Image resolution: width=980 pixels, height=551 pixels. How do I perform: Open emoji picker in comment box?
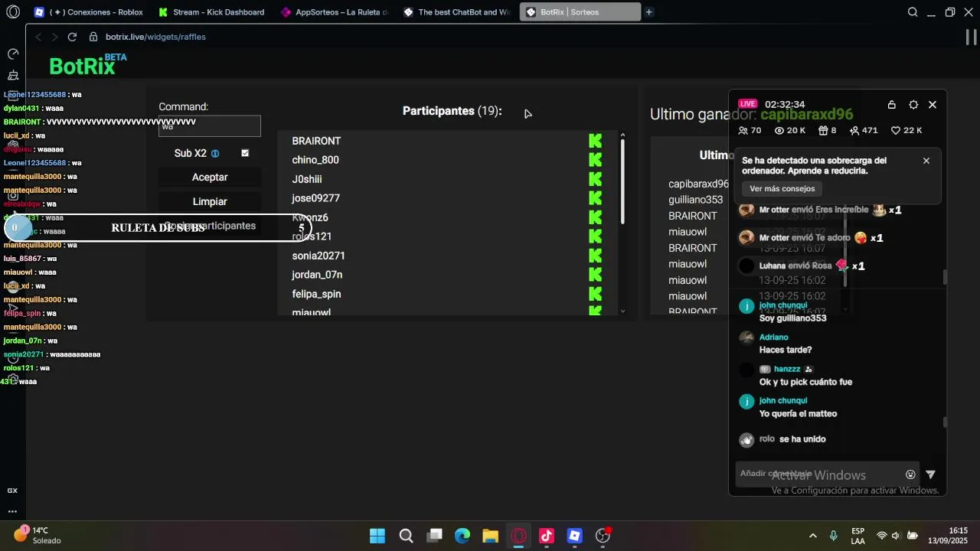point(910,474)
